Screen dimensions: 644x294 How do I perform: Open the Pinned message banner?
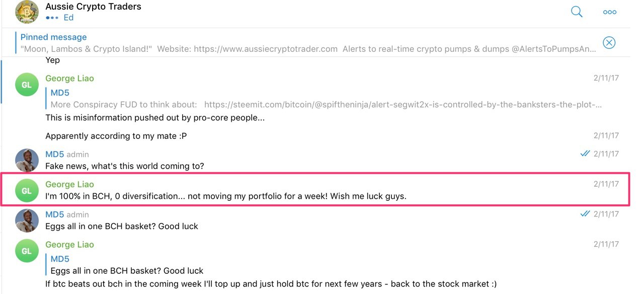[x=308, y=43]
